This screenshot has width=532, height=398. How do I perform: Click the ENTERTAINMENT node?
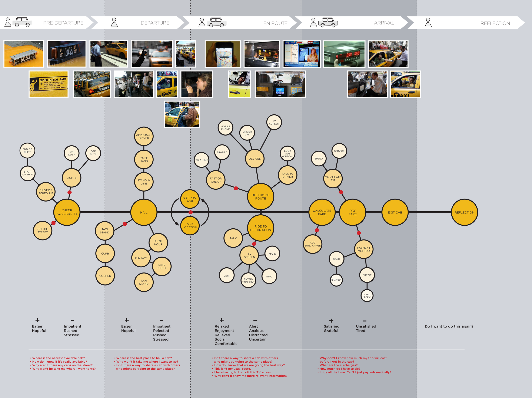pos(248,281)
